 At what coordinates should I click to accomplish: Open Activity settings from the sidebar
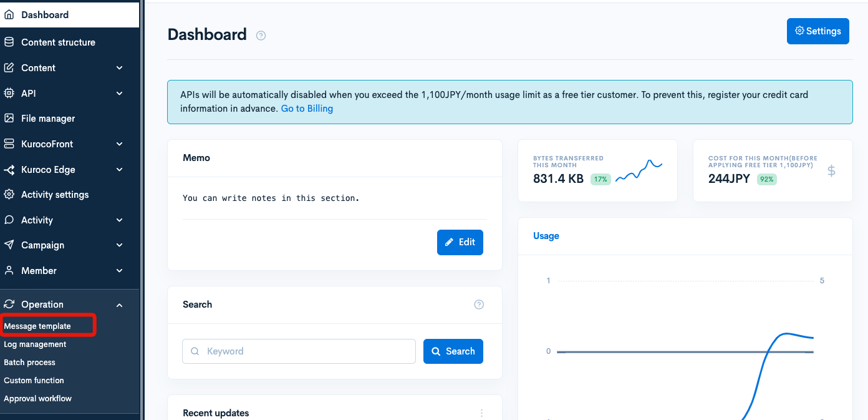click(9, 194)
